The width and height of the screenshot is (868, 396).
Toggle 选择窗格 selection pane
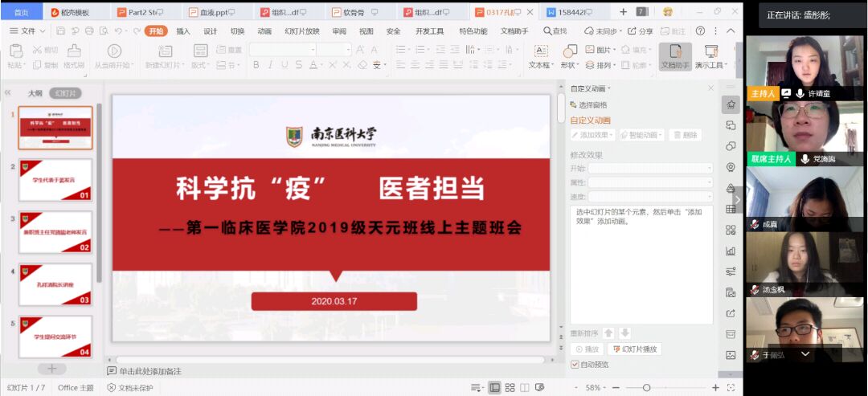click(x=588, y=104)
